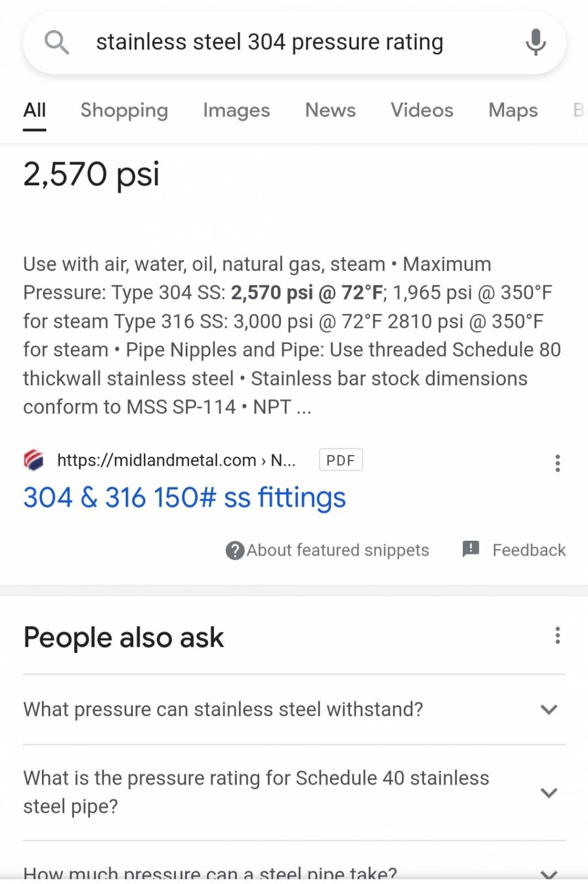
Task: Click the question mark help icon
Action: 235,550
